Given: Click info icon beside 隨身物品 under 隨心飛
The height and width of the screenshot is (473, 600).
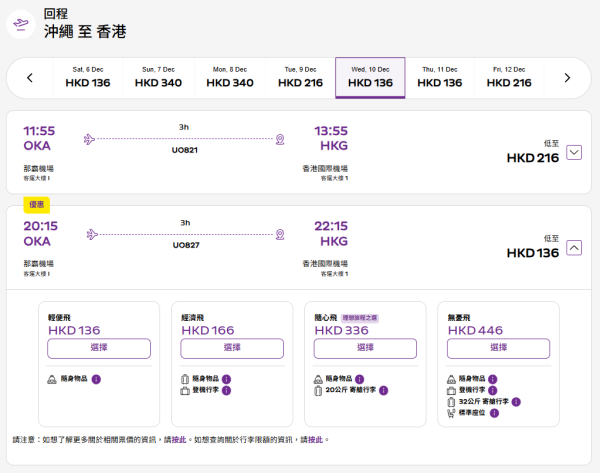Looking at the screenshot, I should pos(359,379).
